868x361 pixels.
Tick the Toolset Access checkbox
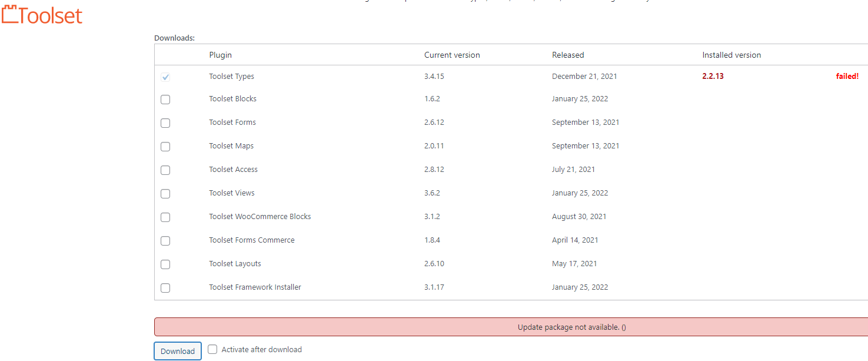165,170
